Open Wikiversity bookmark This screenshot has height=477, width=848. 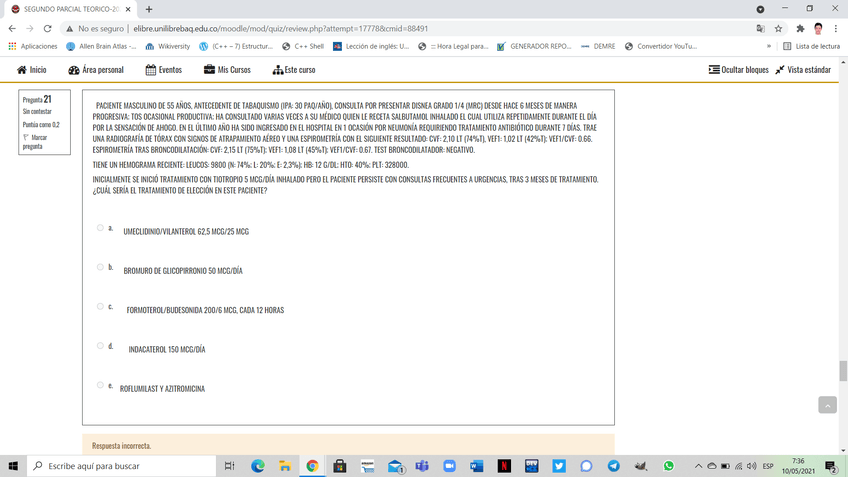coord(168,47)
